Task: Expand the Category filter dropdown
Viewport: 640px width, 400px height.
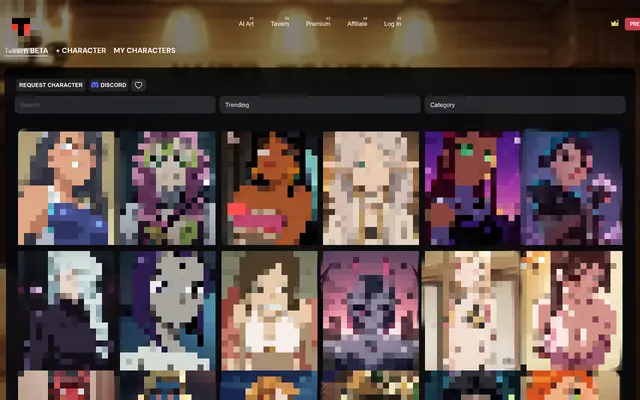Action: pos(526,104)
